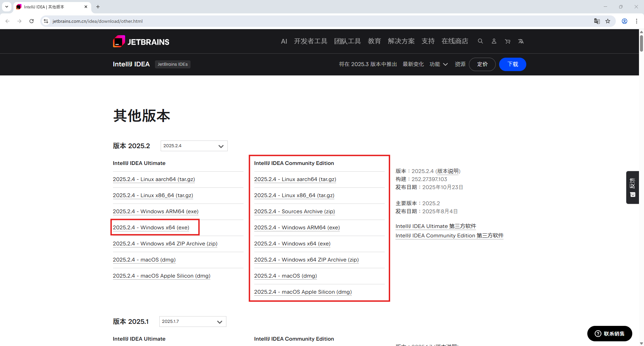This screenshot has width=644, height=346.
Task: Open the 支持 menu
Action: click(x=428, y=41)
